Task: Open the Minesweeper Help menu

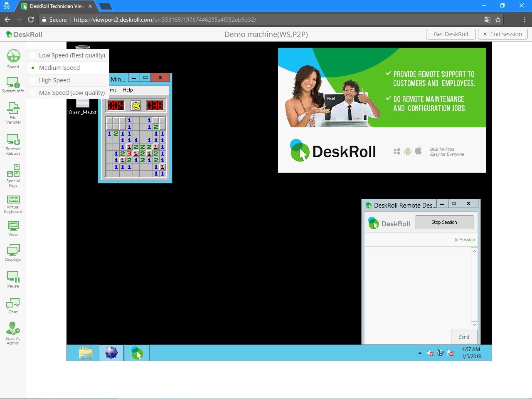Action: click(128, 90)
